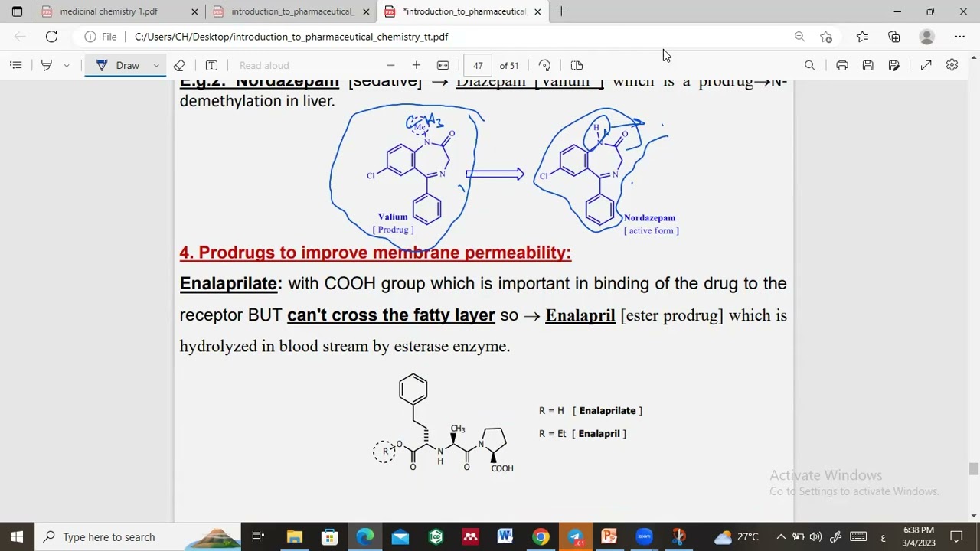Click the address bar file path
Image resolution: width=980 pixels, height=551 pixels.
tap(291, 37)
